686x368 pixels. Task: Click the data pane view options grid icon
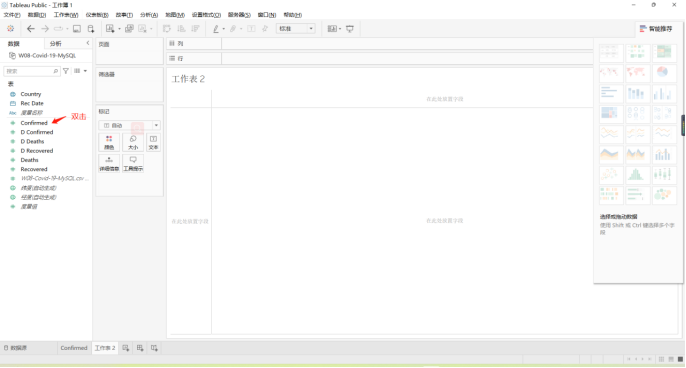coord(77,71)
